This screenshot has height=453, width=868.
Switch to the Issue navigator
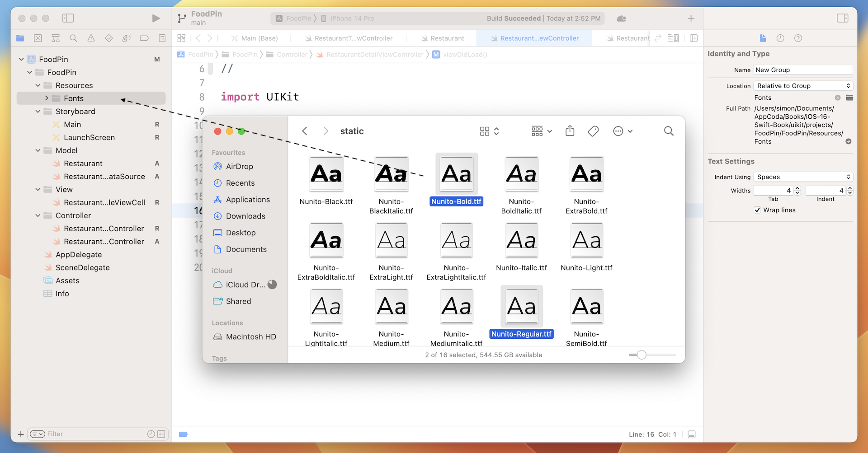click(91, 38)
